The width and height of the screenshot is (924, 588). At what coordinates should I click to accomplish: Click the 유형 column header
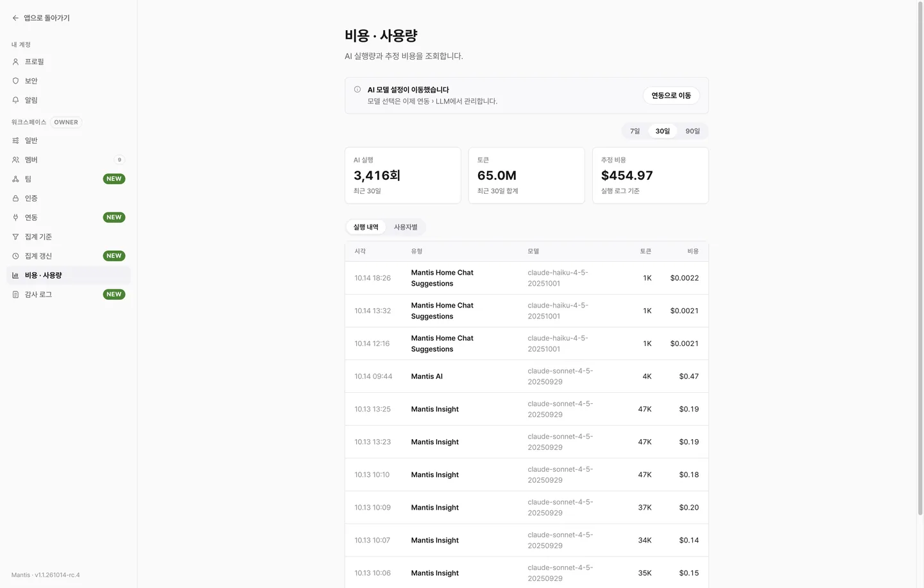[x=417, y=252]
